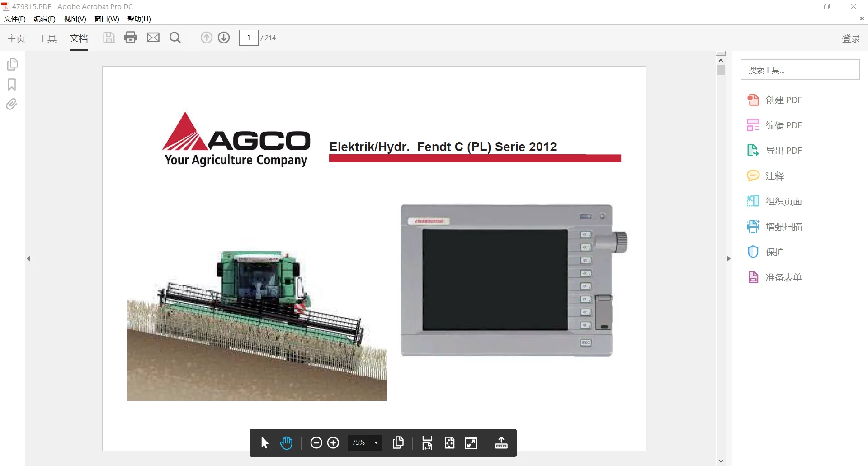The image size is (868, 466).
Task: Open the 编辑(E) menu
Action: pos(45,19)
